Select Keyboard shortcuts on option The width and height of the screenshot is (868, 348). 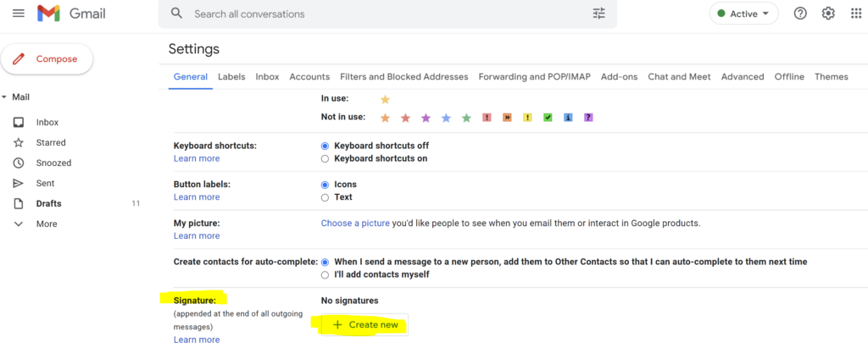click(x=325, y=158)
